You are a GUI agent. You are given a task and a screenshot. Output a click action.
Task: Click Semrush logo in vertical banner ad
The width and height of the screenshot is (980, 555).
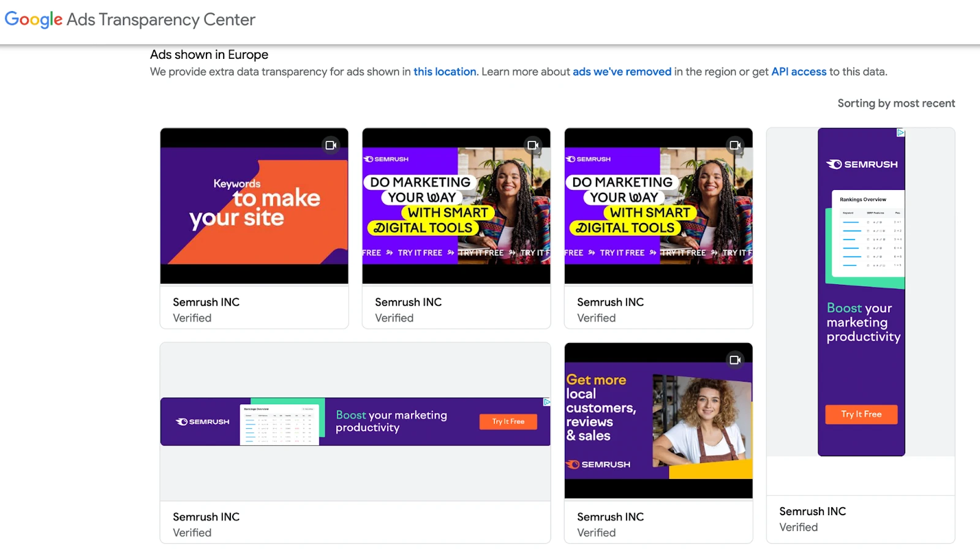tap(862, 164)
